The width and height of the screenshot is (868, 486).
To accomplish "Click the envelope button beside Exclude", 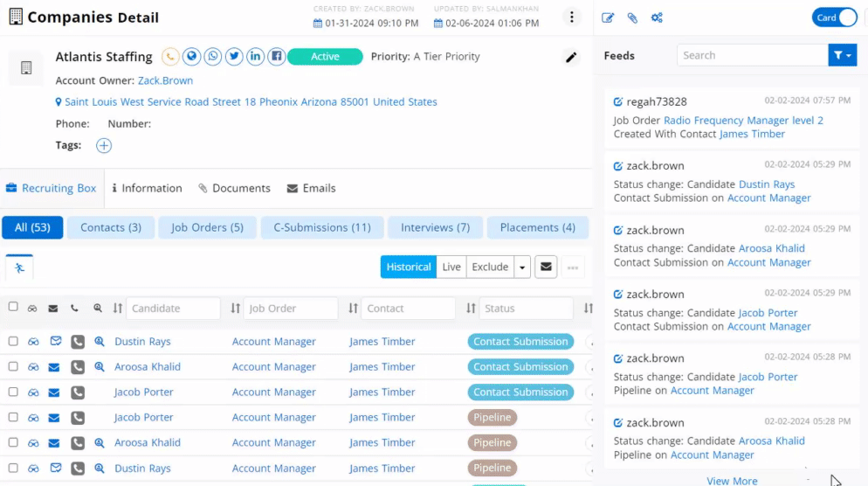I will tap(546, 267).
